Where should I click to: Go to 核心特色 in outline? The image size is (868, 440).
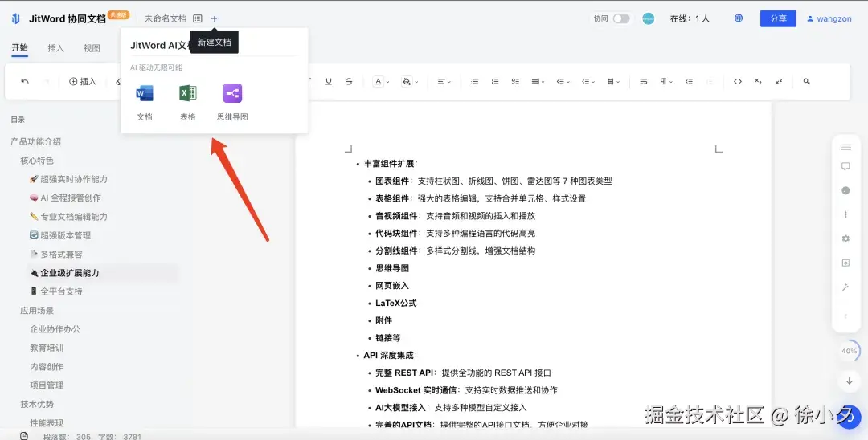click(x=37, y=161)
